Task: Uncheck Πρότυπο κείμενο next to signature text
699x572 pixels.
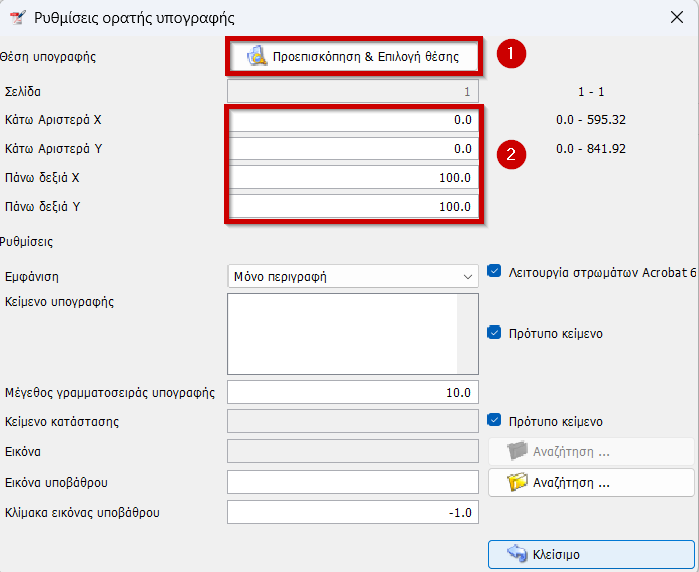Action: pos(494,333)
